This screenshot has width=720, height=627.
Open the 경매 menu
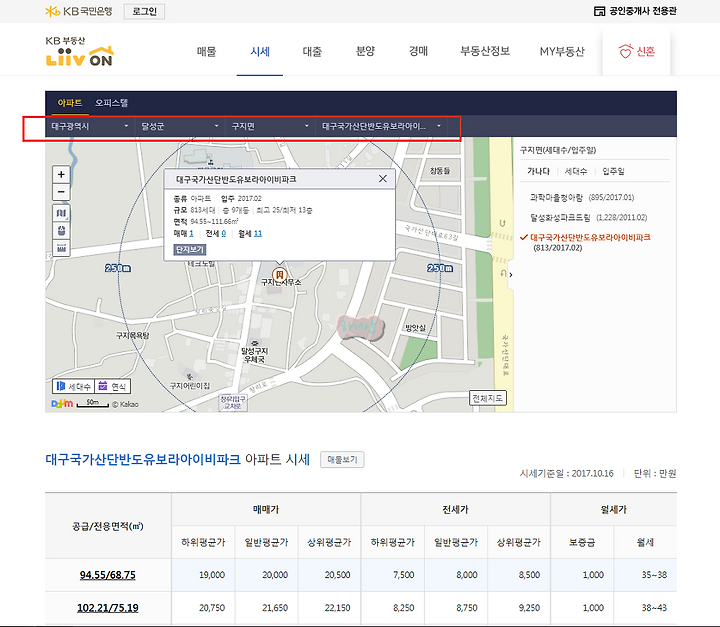coord(418,51)
